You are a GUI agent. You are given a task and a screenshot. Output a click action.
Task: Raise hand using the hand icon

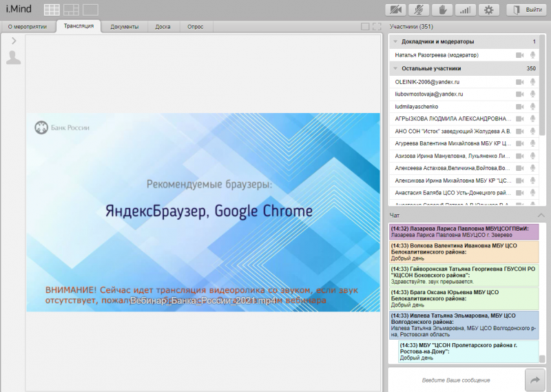[x=442, y=10]
